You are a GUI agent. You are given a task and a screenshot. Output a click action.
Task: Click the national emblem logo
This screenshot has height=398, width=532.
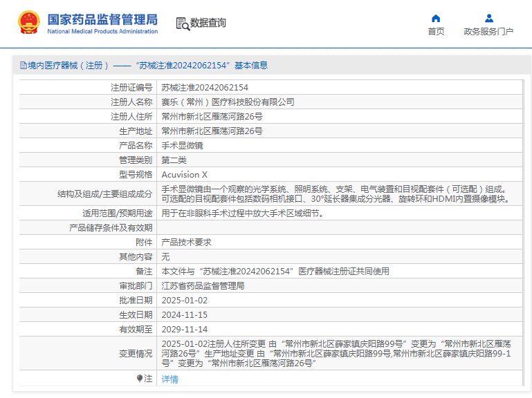29,22
